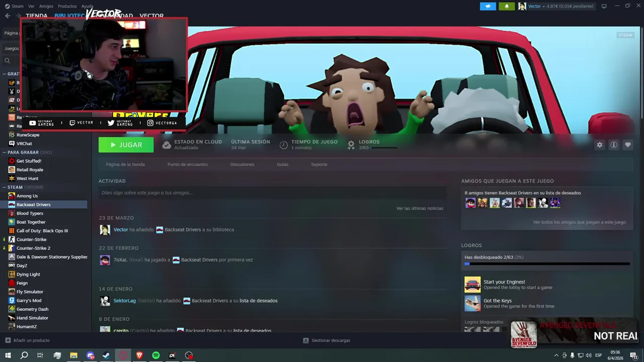Open Start your Engines! achievement icon
The image size is (644, 362).
(472, 285)
